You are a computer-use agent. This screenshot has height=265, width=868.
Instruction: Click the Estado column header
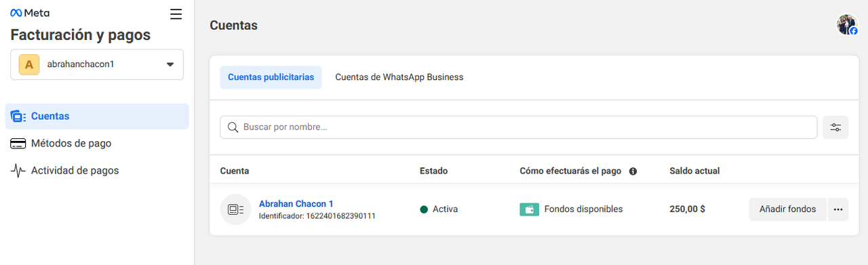tap(433, 171)
